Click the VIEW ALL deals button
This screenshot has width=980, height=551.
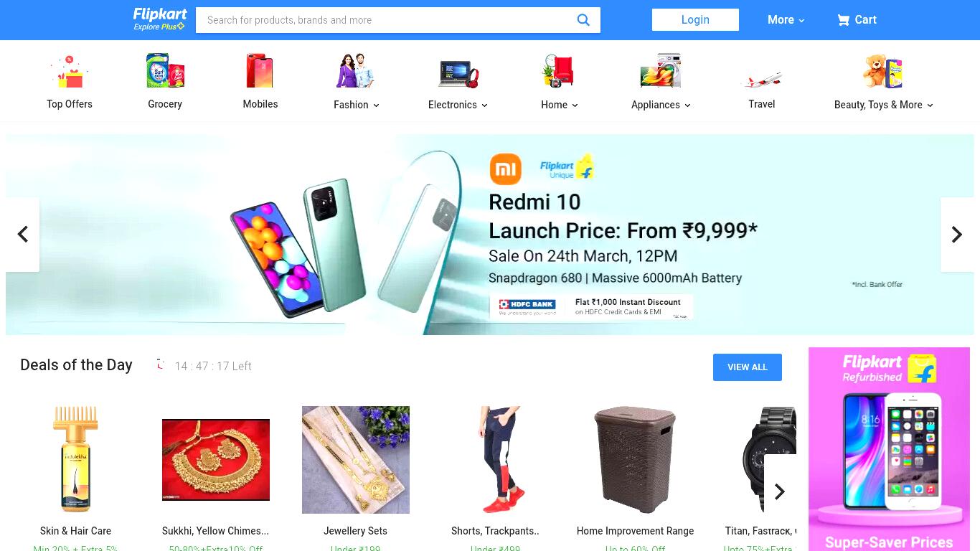pos(748,367)
